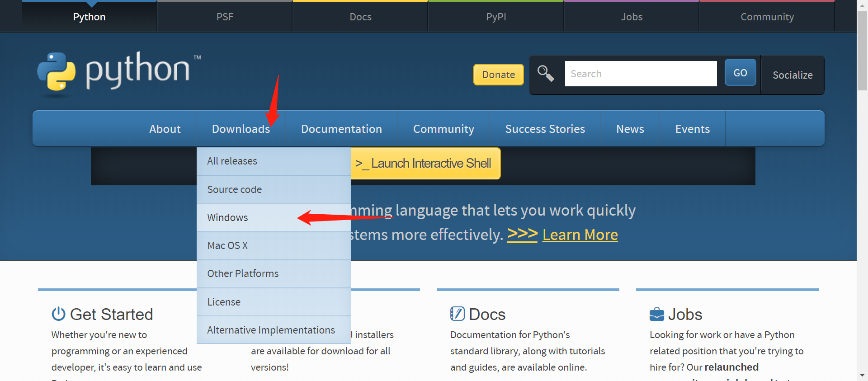
Task: Click the Jobs section heading
Action: click(x=685, y=314)
